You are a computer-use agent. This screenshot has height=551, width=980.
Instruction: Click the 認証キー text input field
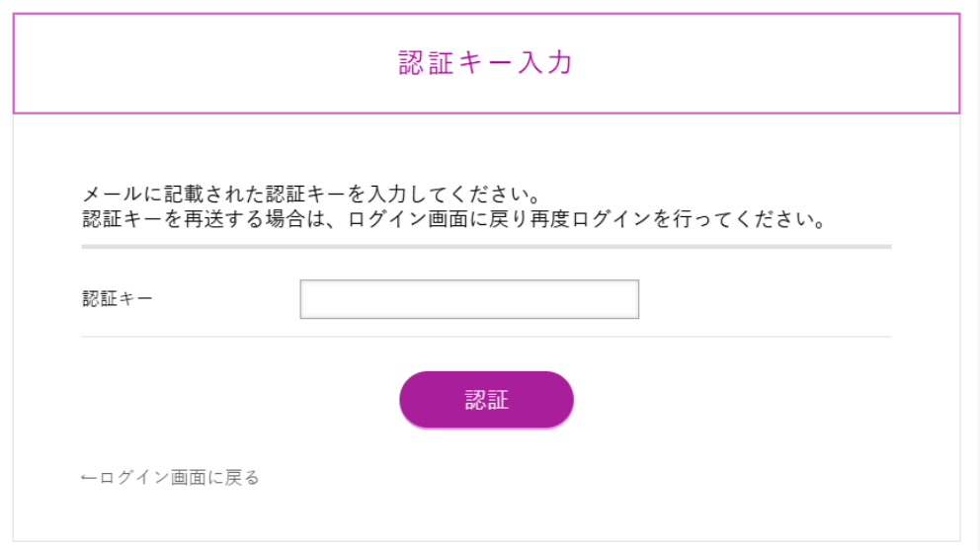click(469, 299)
